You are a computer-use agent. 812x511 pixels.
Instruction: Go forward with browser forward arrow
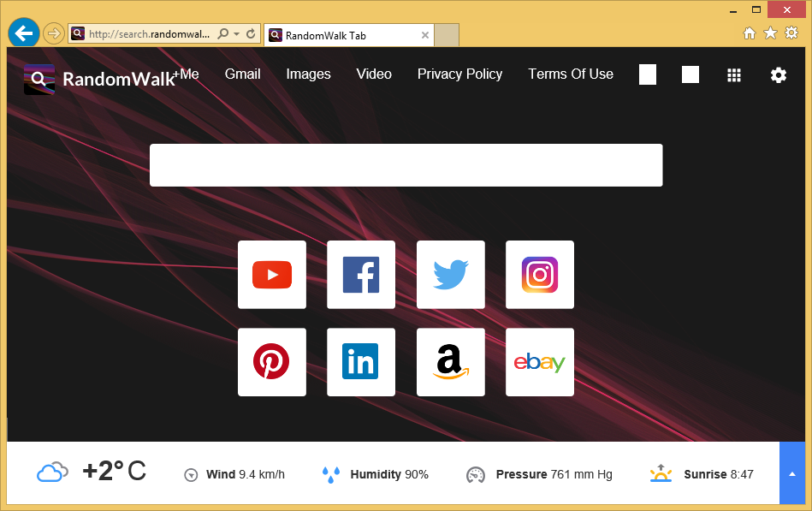[x=53, y=33]
